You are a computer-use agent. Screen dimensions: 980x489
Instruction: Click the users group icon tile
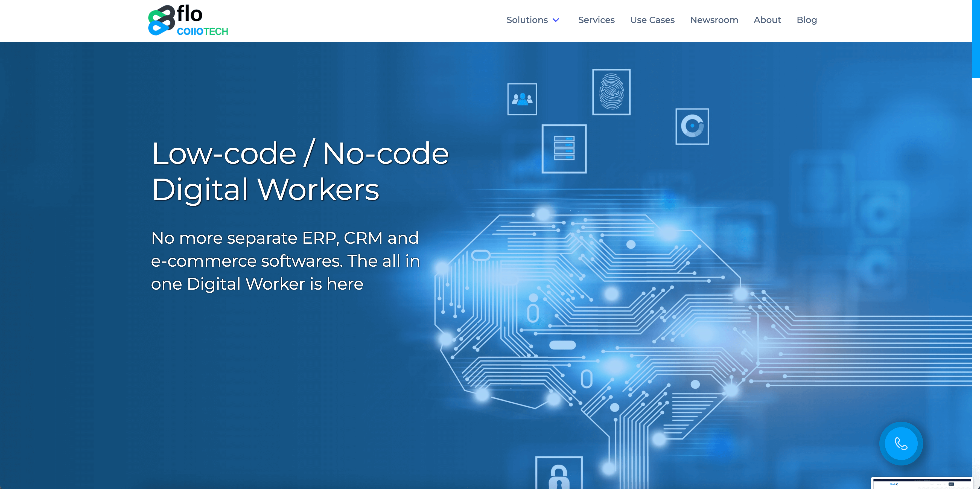(x=522, y=99)
